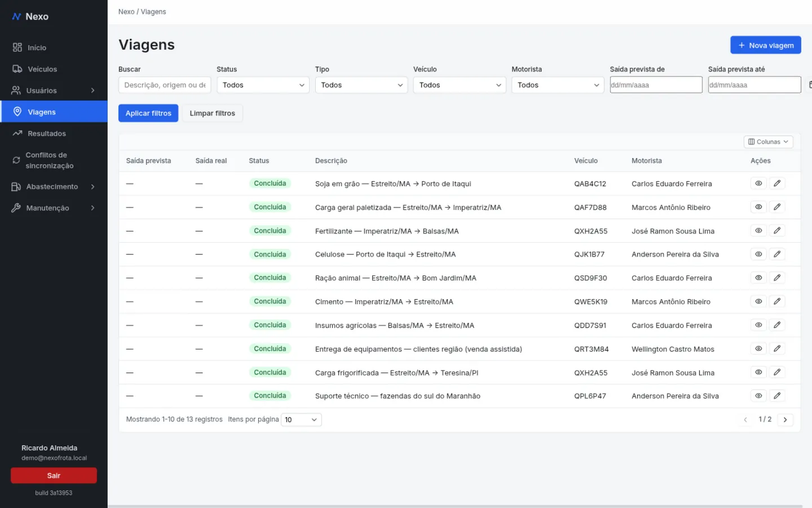Sort by Saída prevista column header
This screenshot has height=508, width=812.
(148, 161)
